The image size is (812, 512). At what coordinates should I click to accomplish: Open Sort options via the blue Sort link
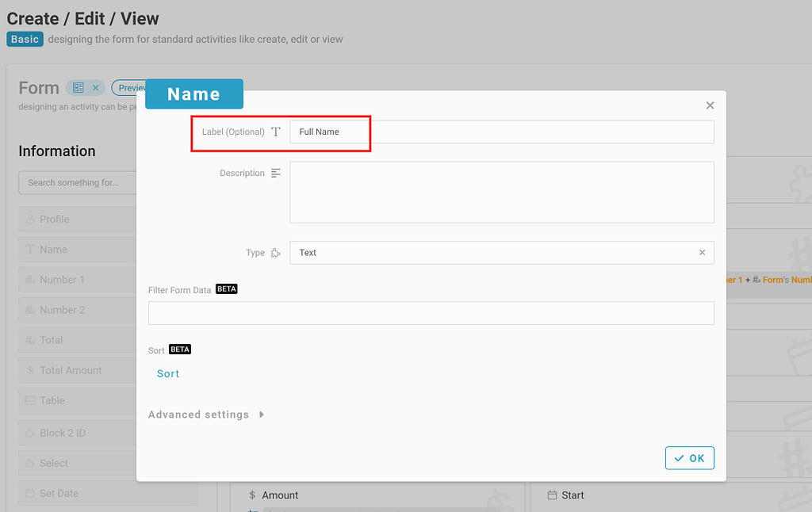(167, 373)
